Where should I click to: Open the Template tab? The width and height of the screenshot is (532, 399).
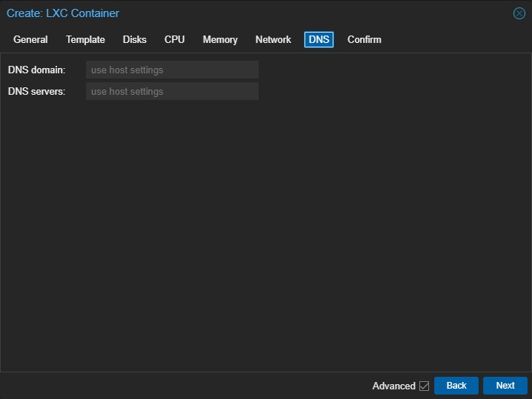85,40
